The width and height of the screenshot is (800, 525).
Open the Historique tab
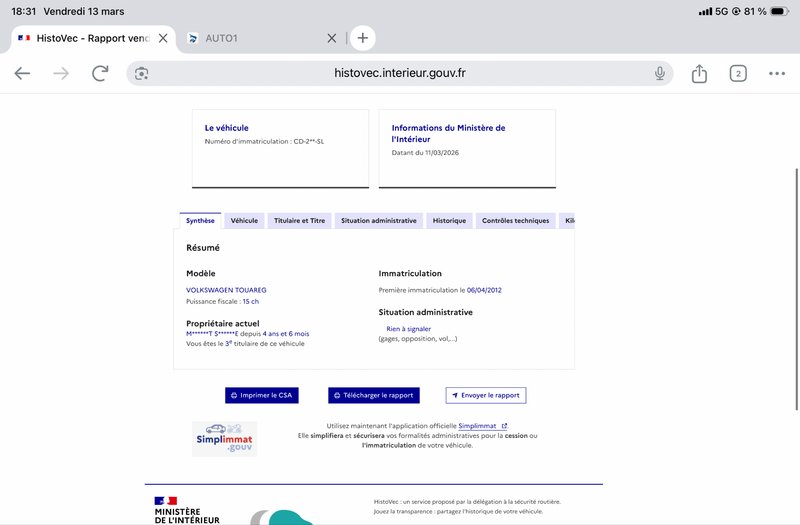tap(449, 220)
